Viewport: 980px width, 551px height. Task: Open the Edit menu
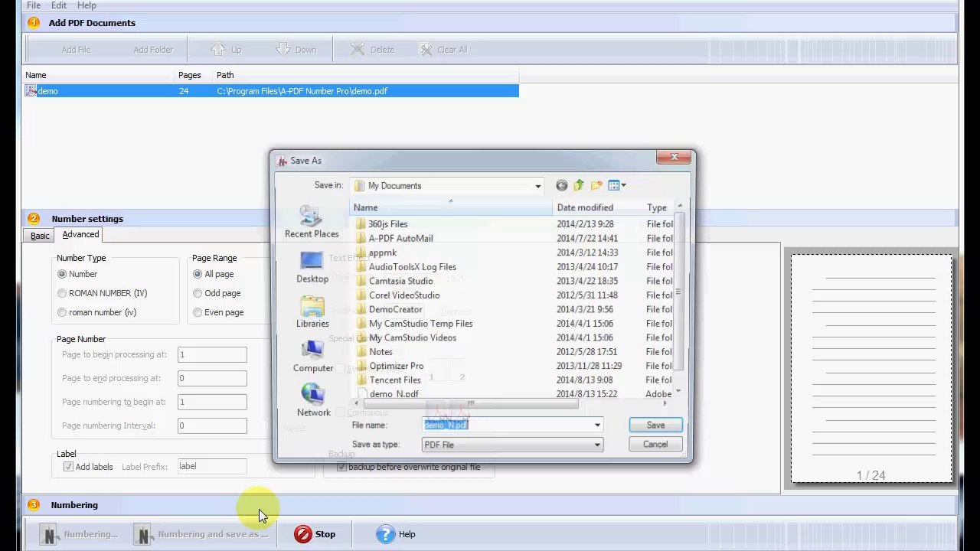click(59, 5)
